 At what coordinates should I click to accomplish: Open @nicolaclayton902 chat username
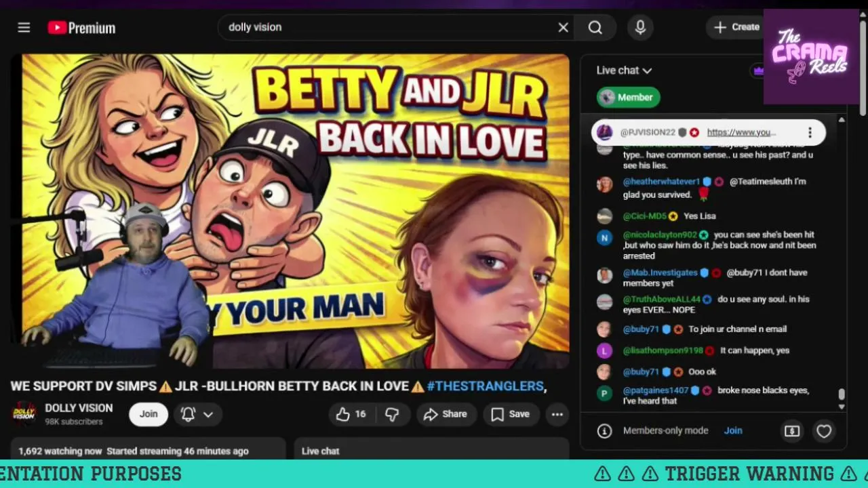point(660,235)
